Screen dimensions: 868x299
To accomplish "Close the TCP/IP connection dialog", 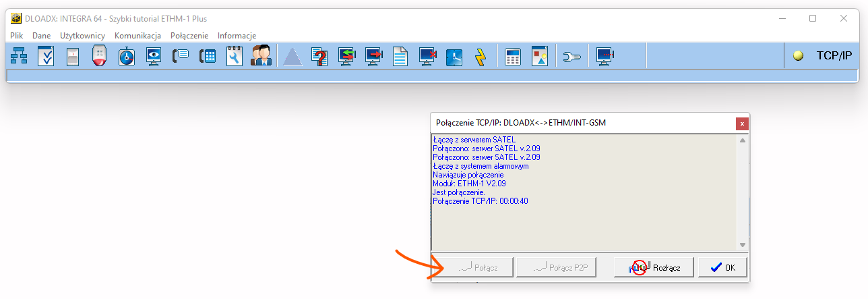I will [742, 124].
